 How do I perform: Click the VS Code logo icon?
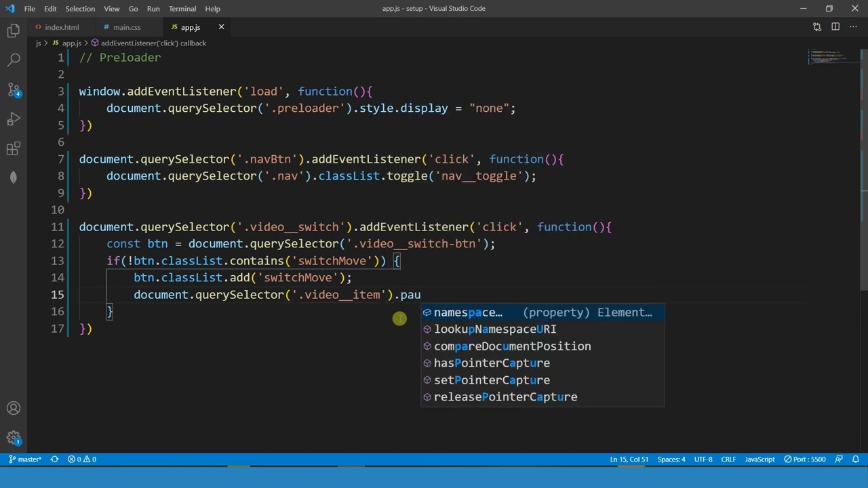click(x=9, y=9)
